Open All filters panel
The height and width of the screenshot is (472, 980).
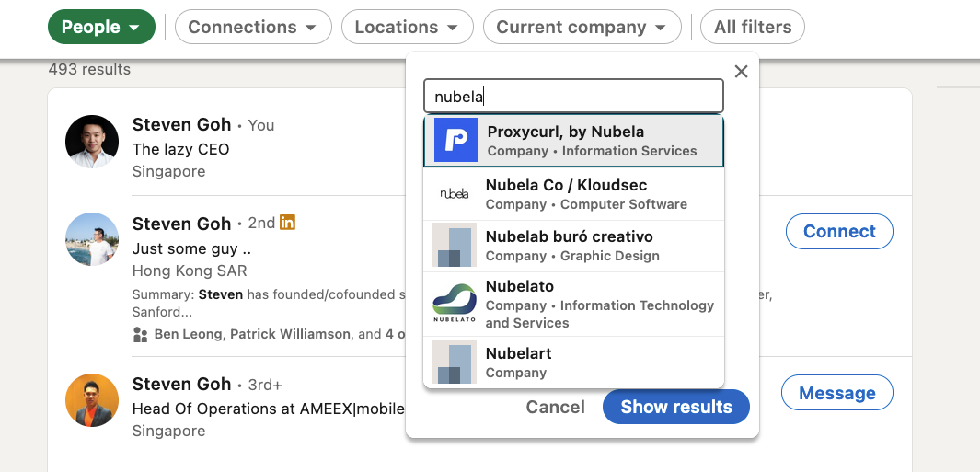[753, 27]
